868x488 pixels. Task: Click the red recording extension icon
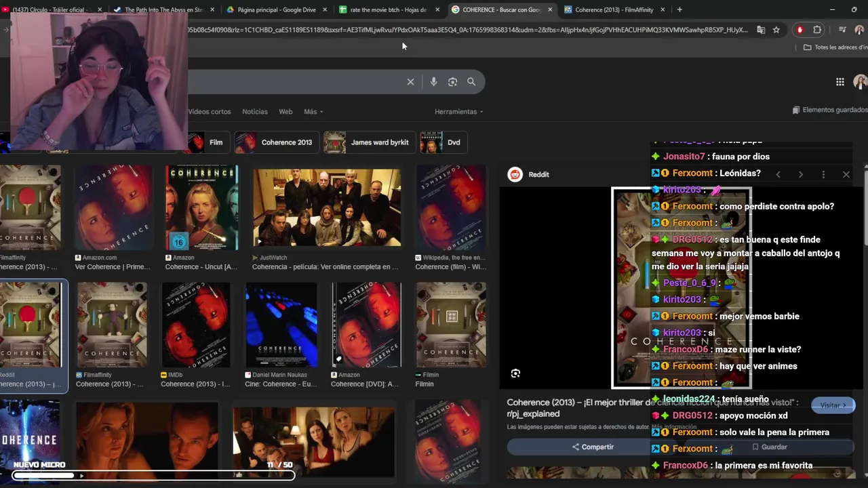click(x=800, y=30)
